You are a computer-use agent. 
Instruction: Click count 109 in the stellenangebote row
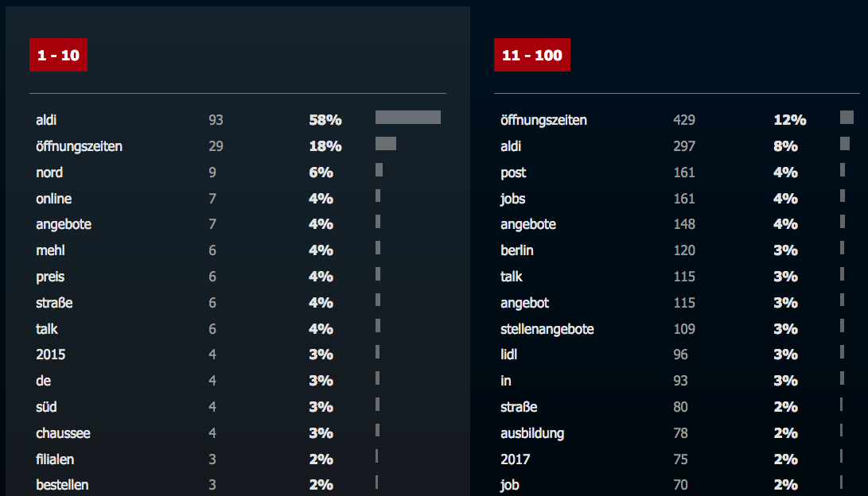(x=684, y=329)
